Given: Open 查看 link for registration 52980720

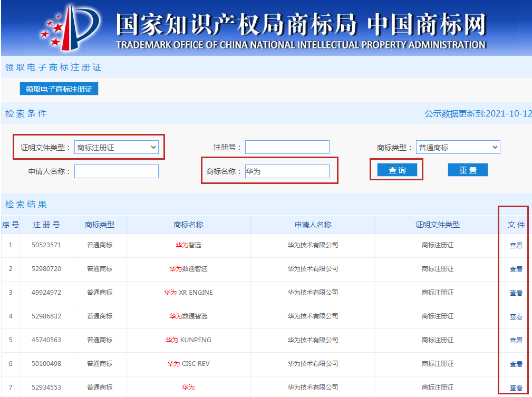Looking at the screenshot, I should pyautogui.click(x=516, y=269).
